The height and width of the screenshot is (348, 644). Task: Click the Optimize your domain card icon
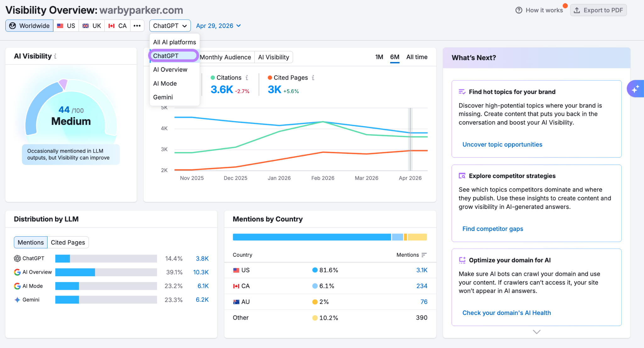pyautogui.click(x=462, y=260)
